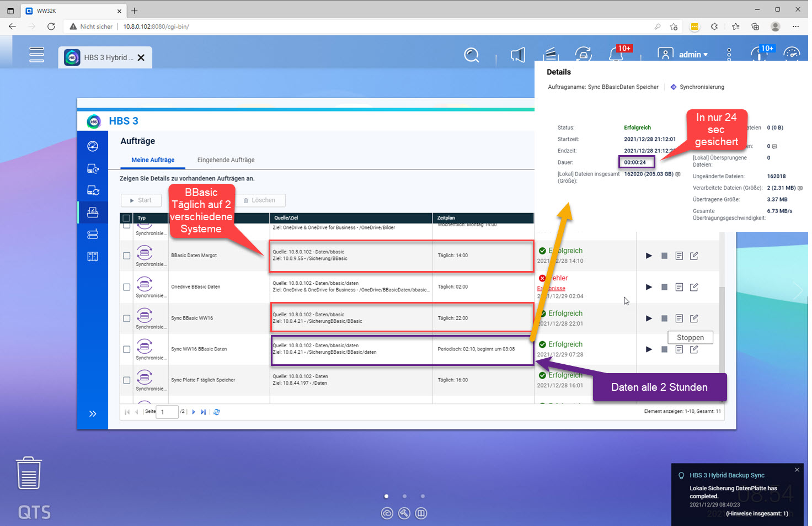Go to next desktop page arrow
The image size is (812, 526).
pos(798,290)
